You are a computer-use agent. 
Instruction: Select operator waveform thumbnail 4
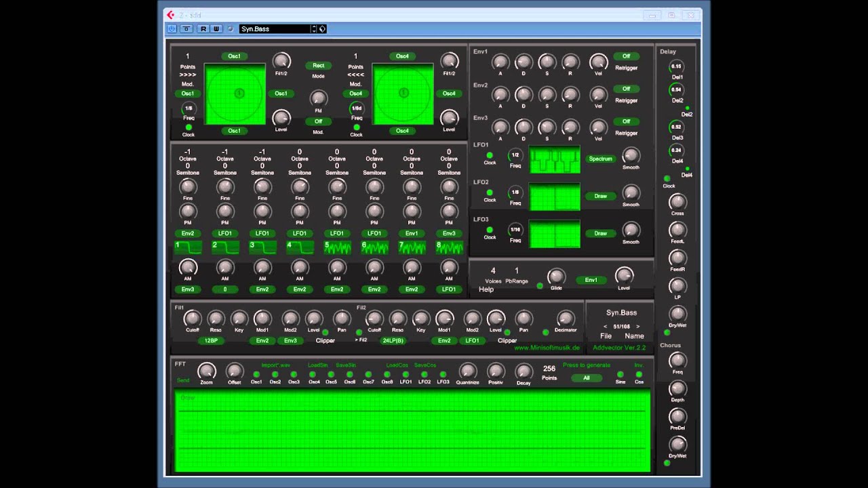(300, 248)
